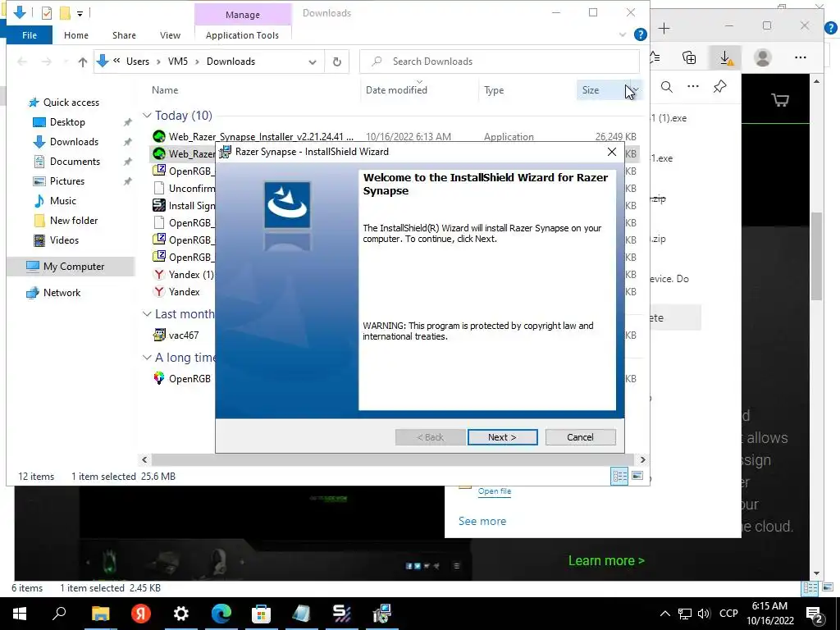Pin the Edge downloads panel
Image resolution: width=840 pixels, height=630 pixels.
(719, 87)
